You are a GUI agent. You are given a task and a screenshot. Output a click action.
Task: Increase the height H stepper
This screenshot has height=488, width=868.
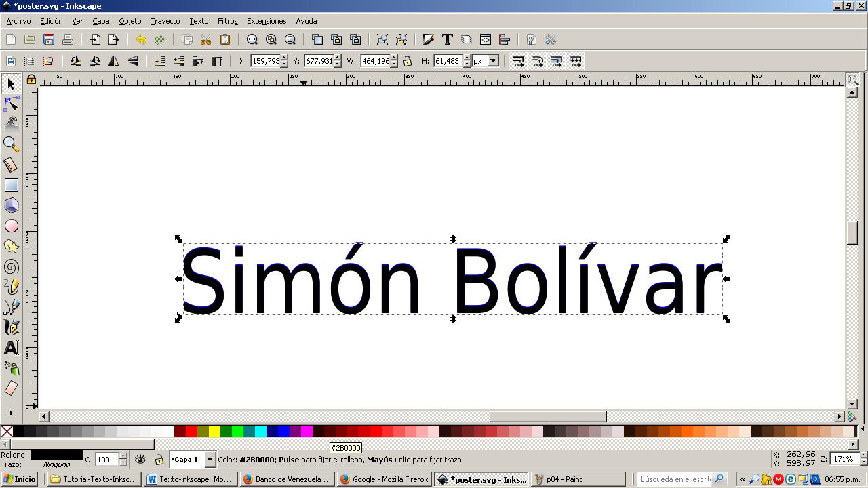point(467,58)
